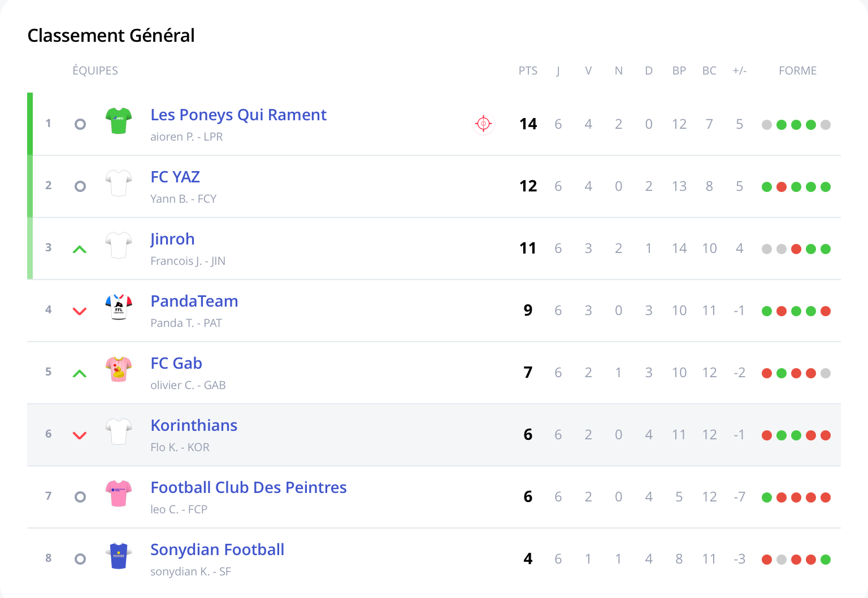Click FC YAZ's red form dot
The width and height of the screenshot is (868, 598).
782,187
